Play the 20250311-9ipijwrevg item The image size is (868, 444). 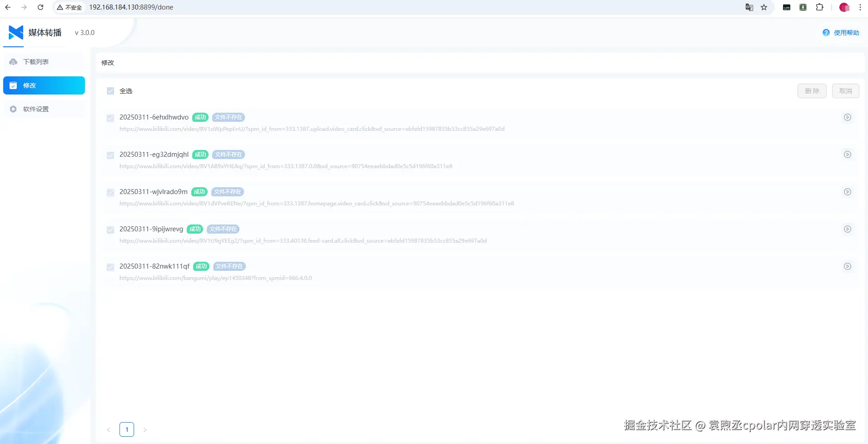(848, 229)
